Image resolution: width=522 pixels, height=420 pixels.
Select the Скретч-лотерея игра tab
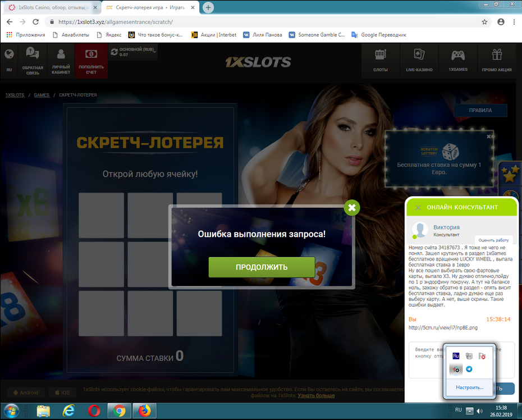tap(150, 7)
